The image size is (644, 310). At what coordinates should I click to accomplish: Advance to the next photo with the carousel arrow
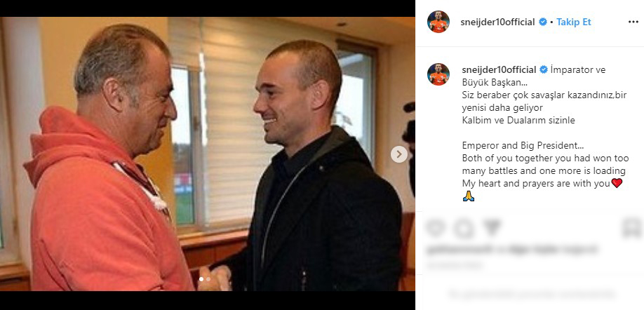point(398,154)
